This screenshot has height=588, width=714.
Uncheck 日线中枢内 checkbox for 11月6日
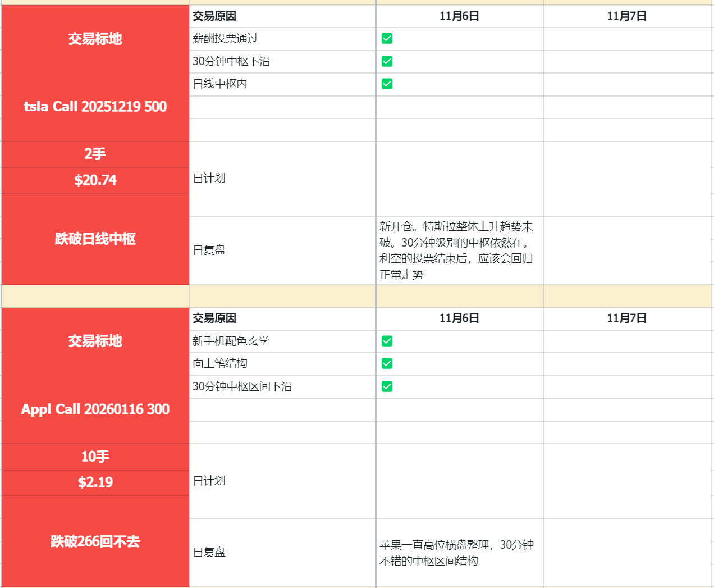pos(387,84)
